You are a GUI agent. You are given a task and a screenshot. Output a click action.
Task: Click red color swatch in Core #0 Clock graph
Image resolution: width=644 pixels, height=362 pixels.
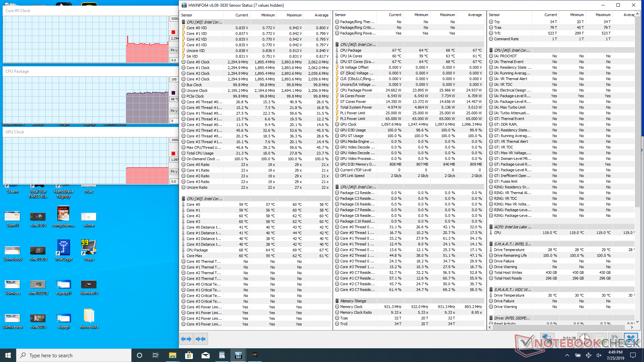pos(173,32)
